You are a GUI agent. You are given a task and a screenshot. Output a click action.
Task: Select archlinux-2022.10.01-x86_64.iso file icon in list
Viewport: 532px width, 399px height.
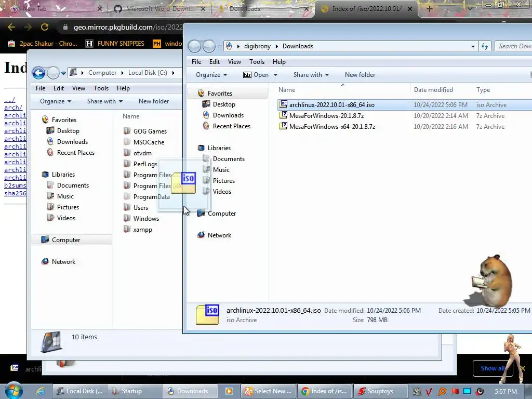283,104
